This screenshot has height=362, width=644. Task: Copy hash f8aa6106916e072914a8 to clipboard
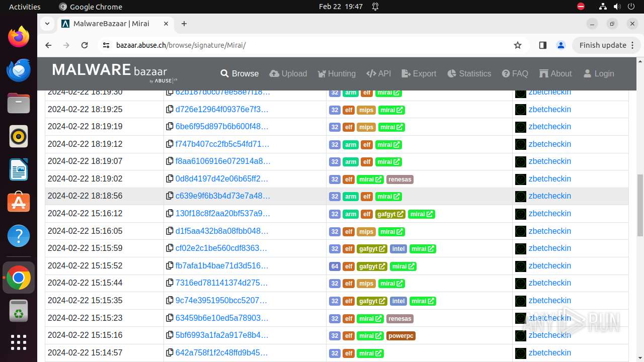170,161
